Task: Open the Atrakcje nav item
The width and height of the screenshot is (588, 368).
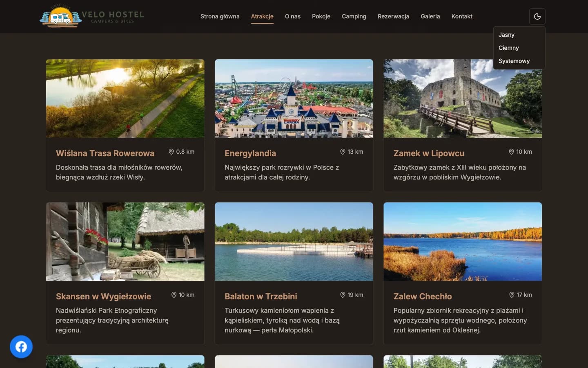Action: [262, 16]
